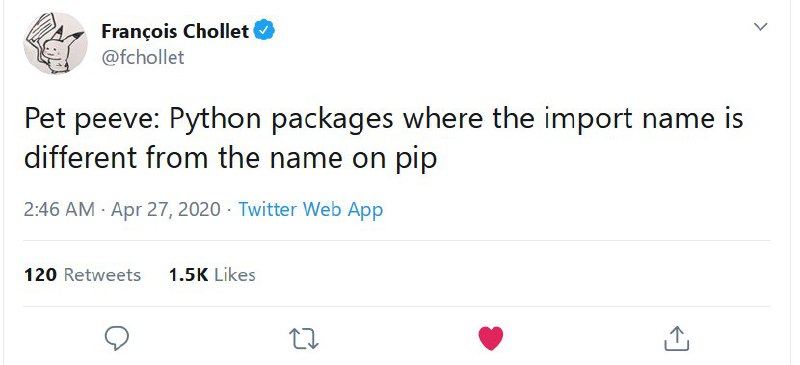View the 120 Retweets list
The image size is (800, 365).
pyautogui.click(x=82, y=275)
